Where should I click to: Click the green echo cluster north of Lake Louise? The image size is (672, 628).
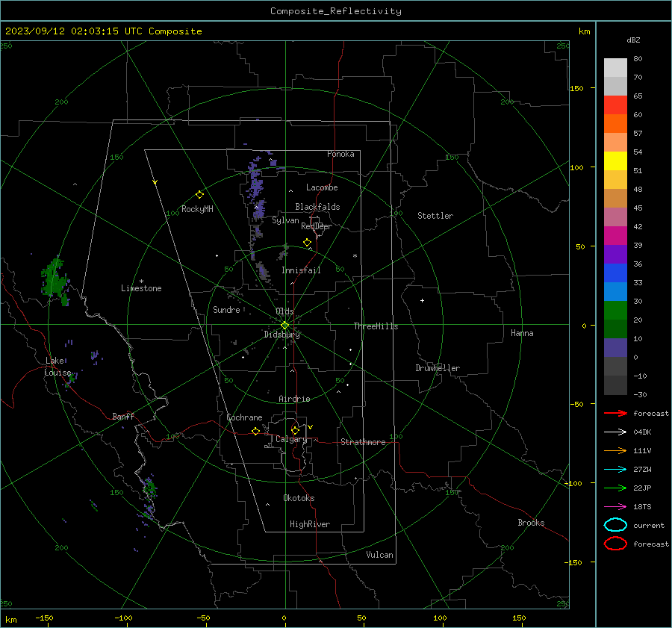[x=55, y=281]
